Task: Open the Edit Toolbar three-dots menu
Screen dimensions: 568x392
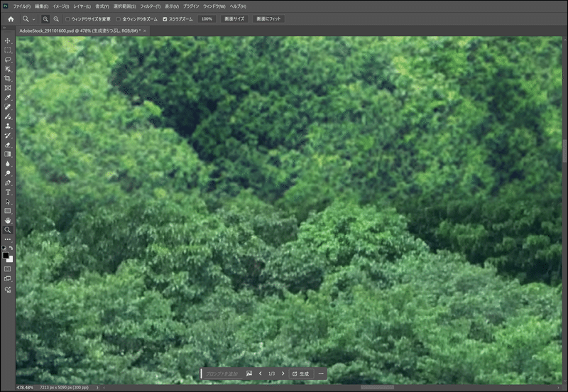Action: coord(8,239)
